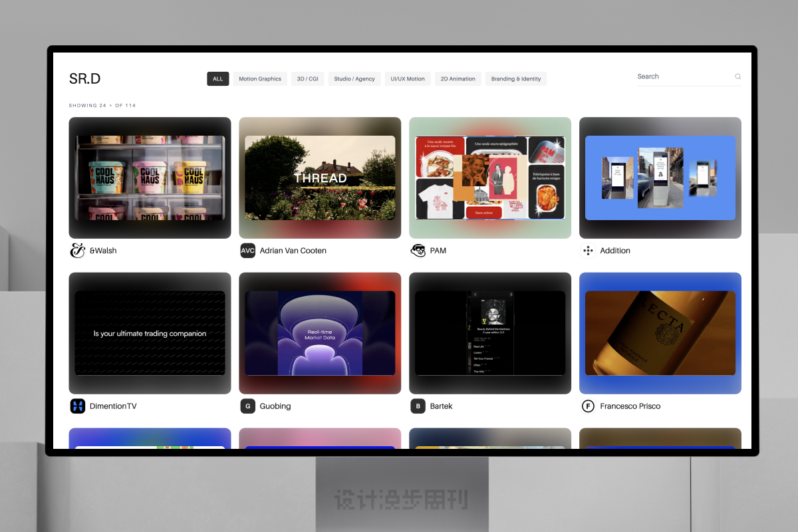Screen dimensions: 798x532
Task: Click the DimentionTV blue logo icon
Action: point(78,406)
